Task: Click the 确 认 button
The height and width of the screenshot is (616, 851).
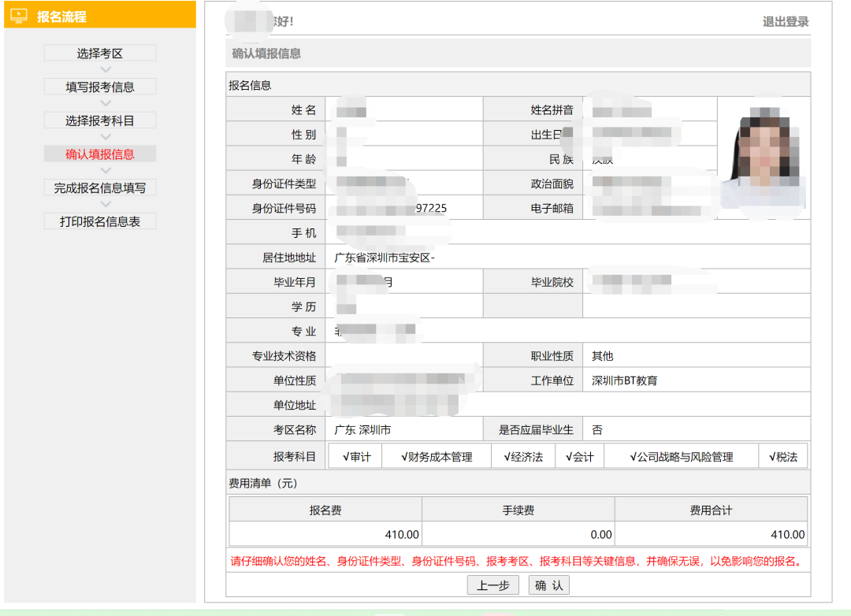Action: pyautogui.click(x=548, y=585)
